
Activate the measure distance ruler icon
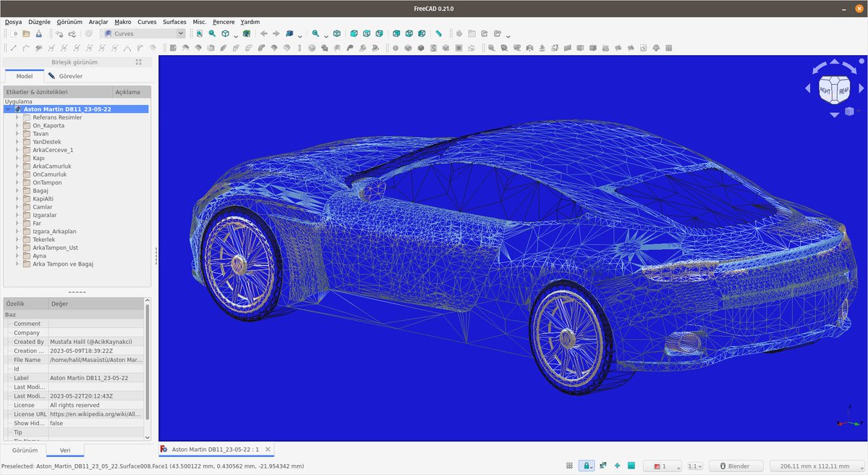(438, 33)
